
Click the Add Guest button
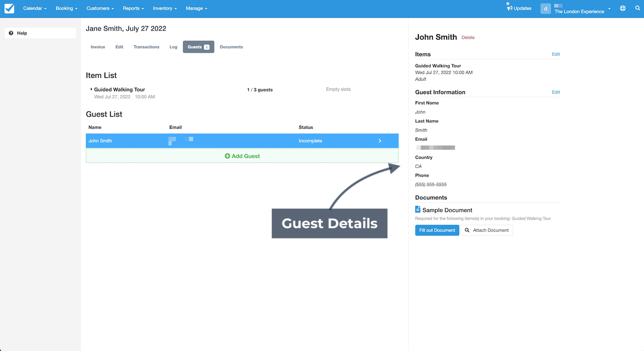point(242,156)
